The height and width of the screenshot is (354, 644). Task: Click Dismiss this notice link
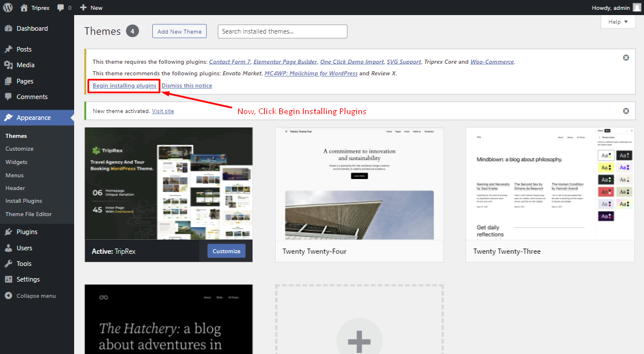pyautogui.click(x=187, y=85)
